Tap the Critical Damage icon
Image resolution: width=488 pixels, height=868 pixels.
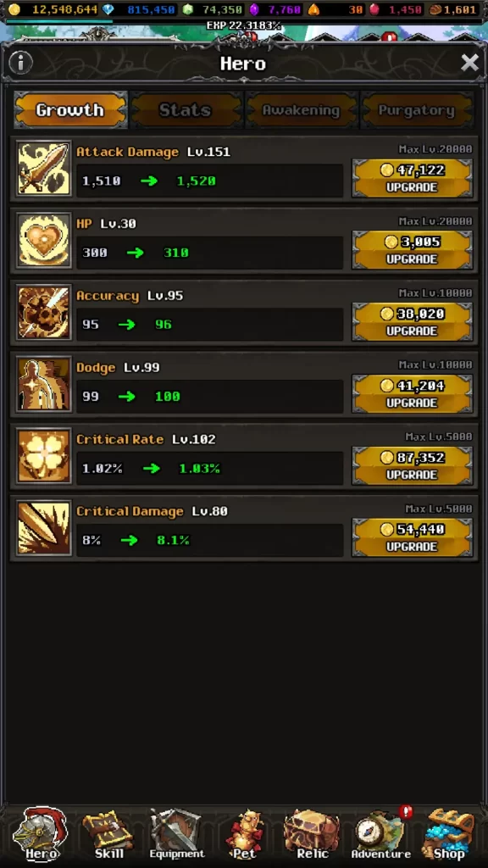44,528
